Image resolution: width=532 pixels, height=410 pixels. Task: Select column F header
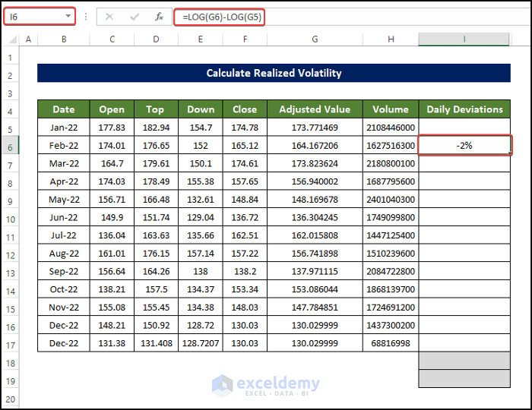pyautogui.click(x=245, y=39)
